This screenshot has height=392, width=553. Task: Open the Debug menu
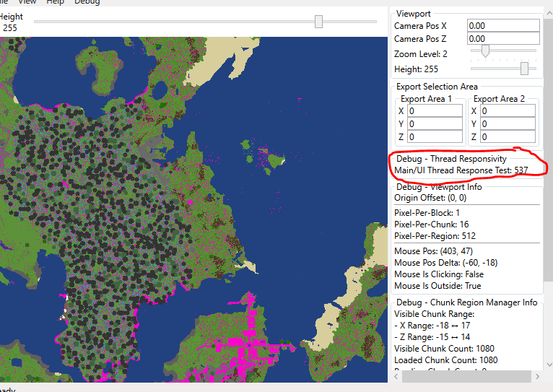pyautogui.click(x=87, y=1)
